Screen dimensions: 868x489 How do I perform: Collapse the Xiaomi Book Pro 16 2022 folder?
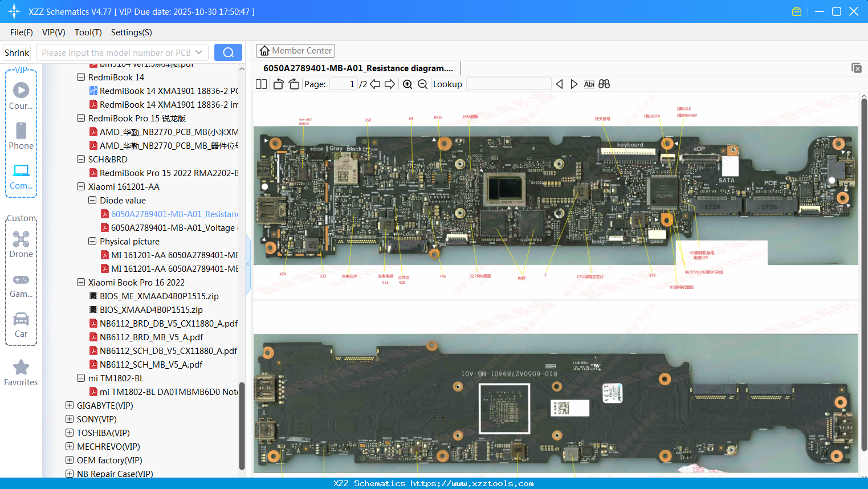81,282
